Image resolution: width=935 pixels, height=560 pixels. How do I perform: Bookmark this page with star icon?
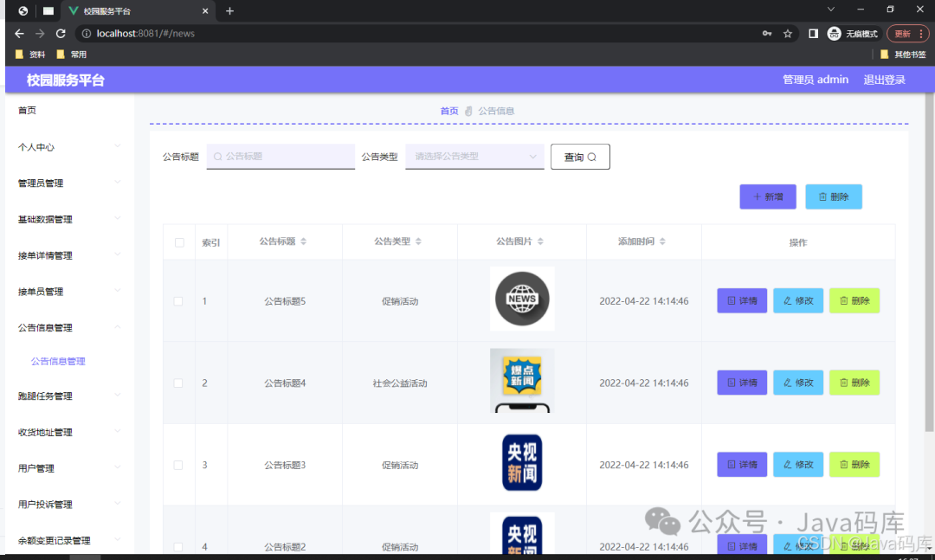[788, 34]
